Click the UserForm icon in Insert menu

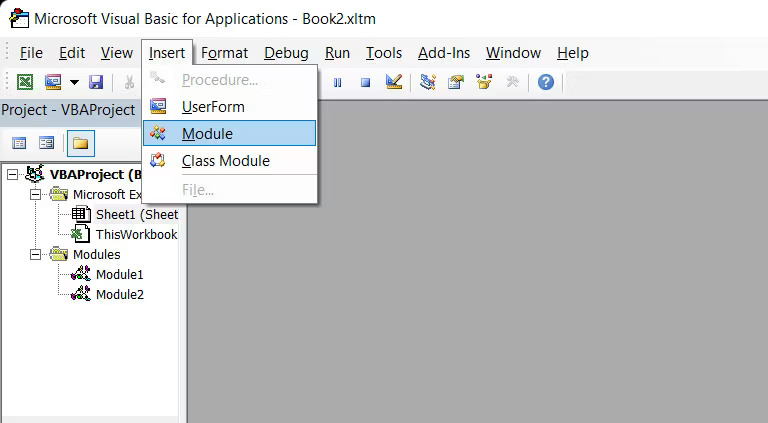pyautogui.click(x=158, y=106)
